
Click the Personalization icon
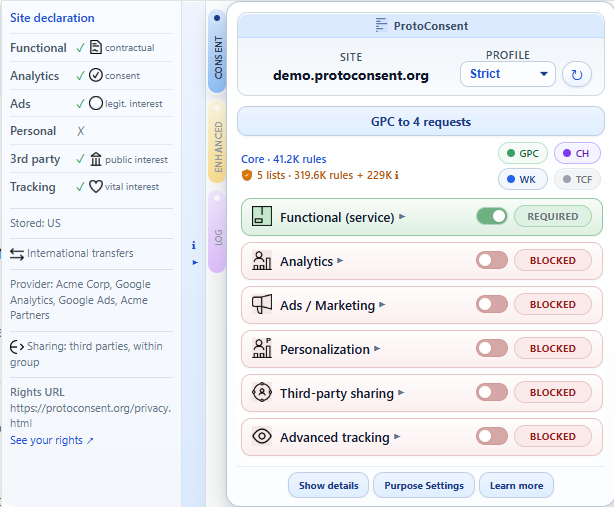coord(262,348)
